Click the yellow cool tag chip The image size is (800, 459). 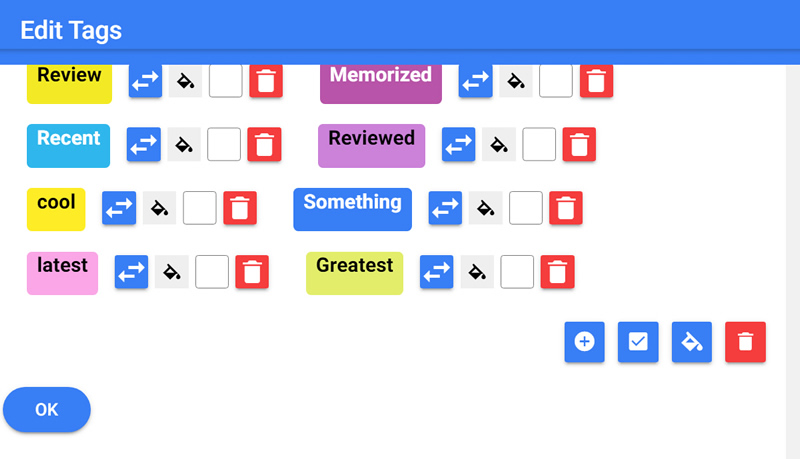[x=56, y=208]
